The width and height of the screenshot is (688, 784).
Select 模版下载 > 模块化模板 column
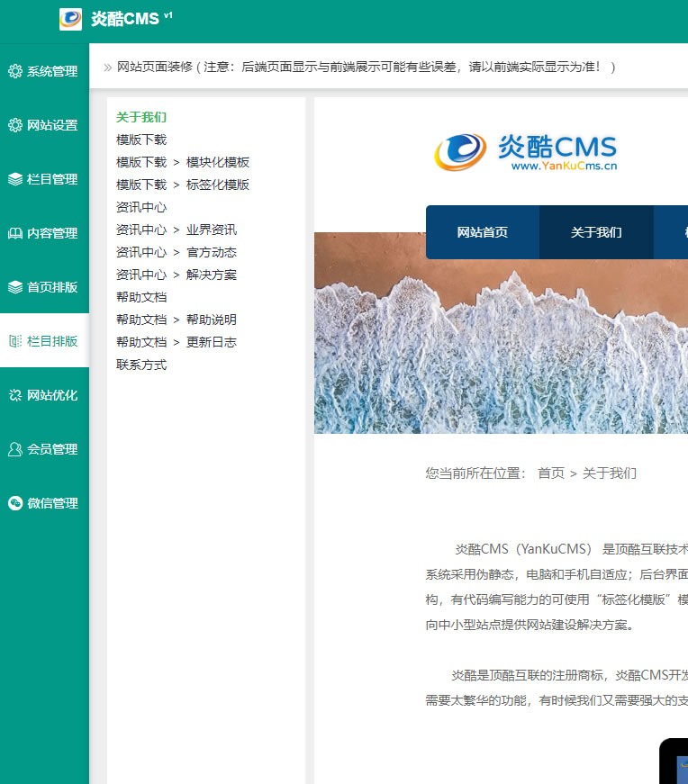tap(183, 162)
